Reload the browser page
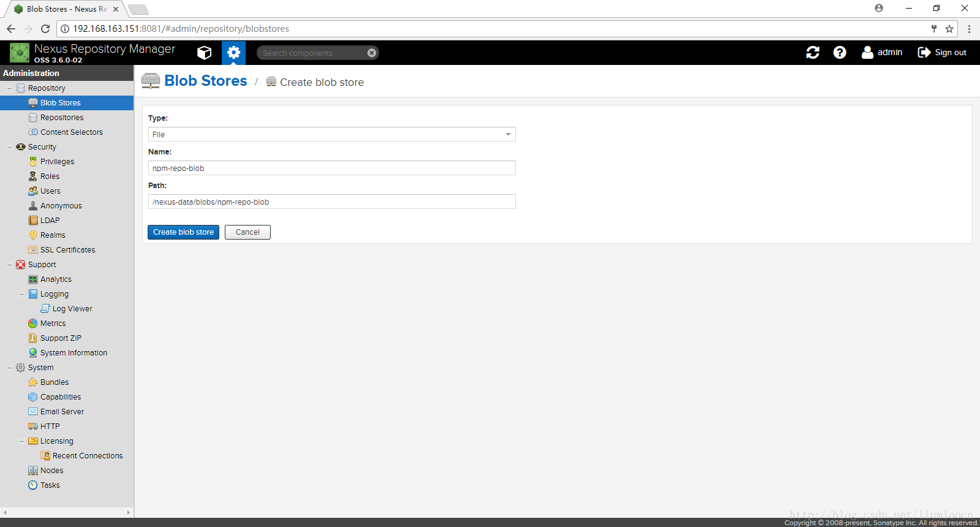Viewport: 980px width, 527px height. click(x=45, y=29)
